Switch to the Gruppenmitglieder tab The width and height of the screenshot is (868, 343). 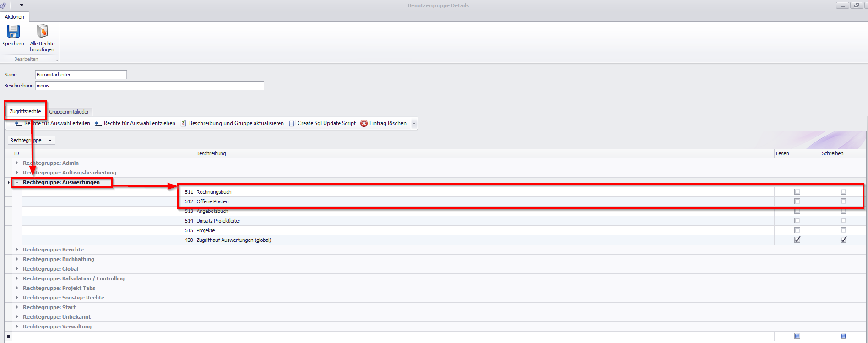click(x=69, y=112)
